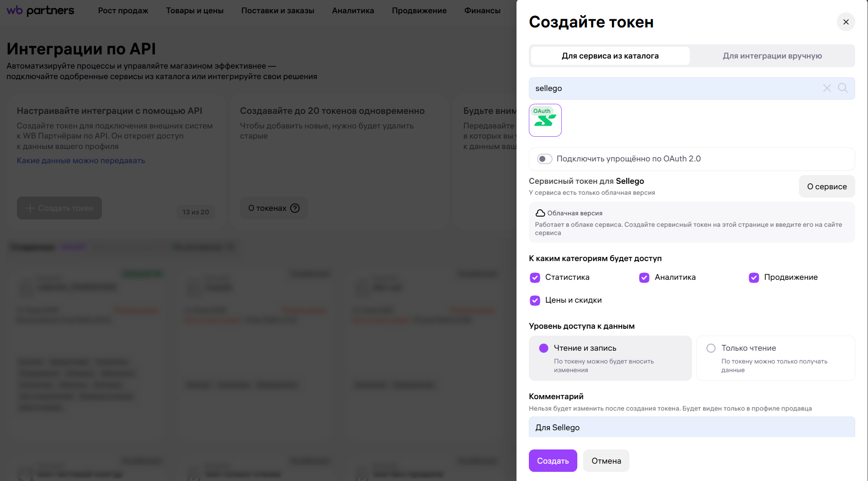Switch to Для интеграции вручную tab
The image size is (868, 481).
coord(772,56)
